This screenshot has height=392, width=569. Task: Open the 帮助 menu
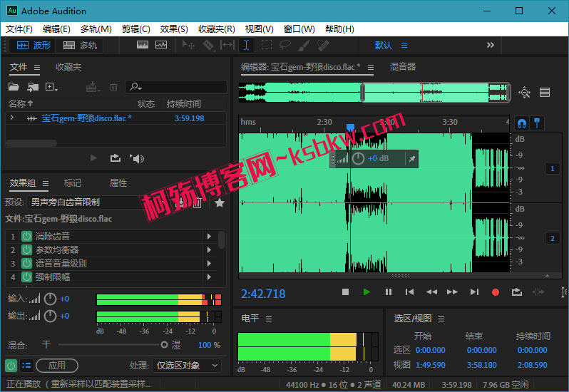pos(339,29)
